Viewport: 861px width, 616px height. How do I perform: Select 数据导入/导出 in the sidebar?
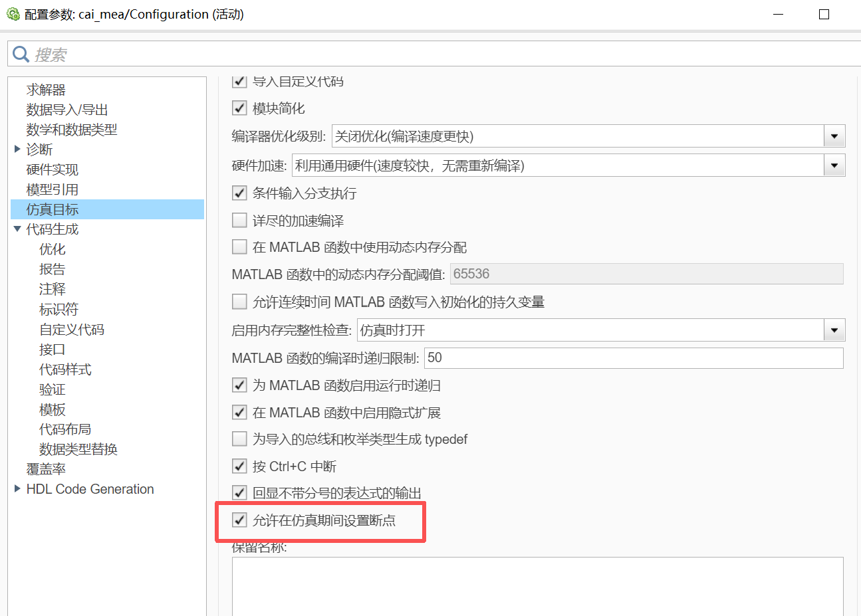67,110
